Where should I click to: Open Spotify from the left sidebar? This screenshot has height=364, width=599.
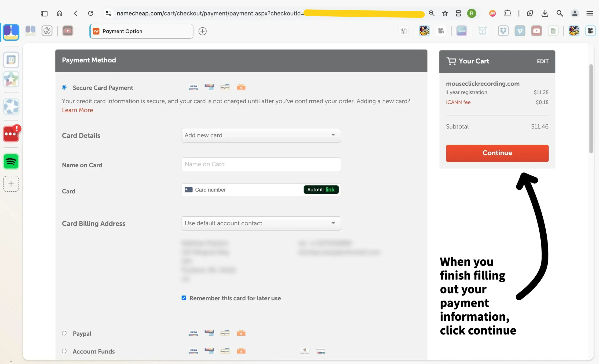click(11, 161)
